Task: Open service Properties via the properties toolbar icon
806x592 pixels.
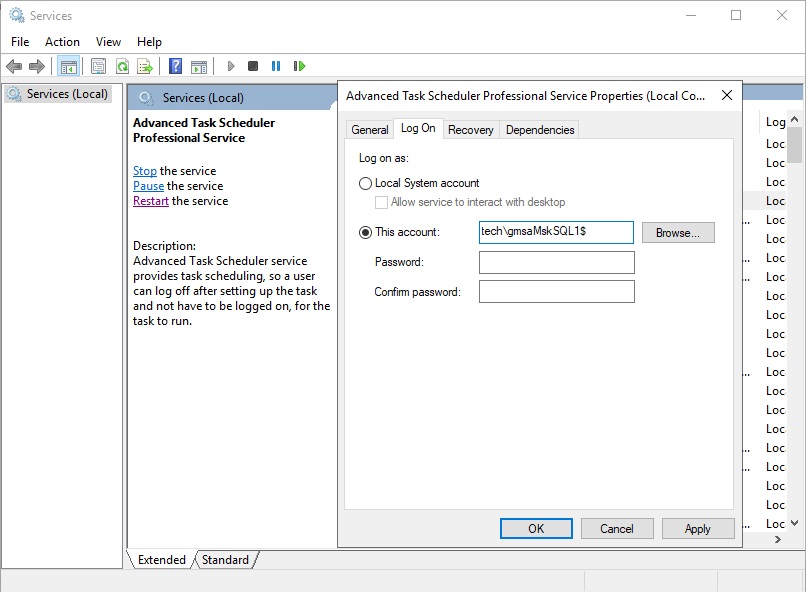Action: pyautogui.click(x=98, y=66)
